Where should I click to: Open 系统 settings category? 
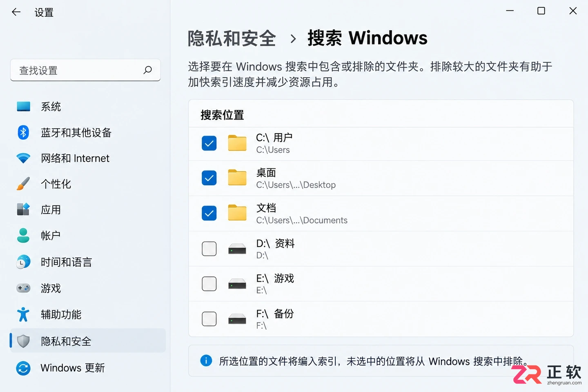point(88,107)
